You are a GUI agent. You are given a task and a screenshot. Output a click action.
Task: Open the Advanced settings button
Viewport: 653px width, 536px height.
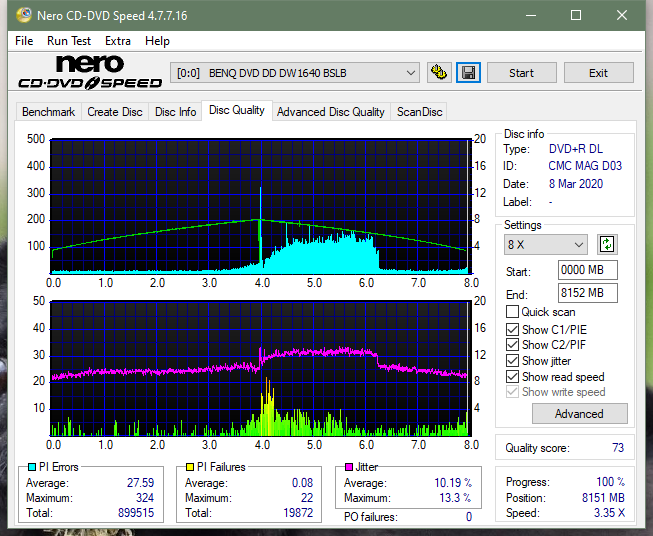point(580,414)
